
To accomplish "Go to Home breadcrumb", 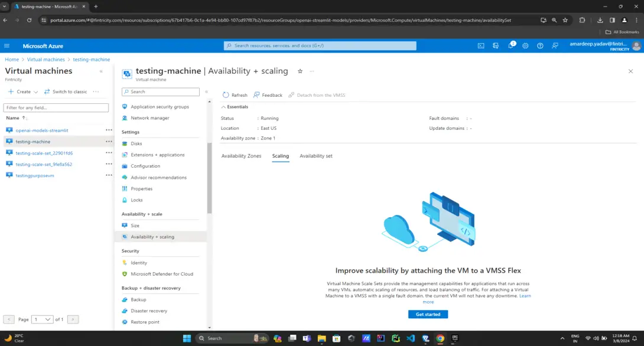I will 12,60.
